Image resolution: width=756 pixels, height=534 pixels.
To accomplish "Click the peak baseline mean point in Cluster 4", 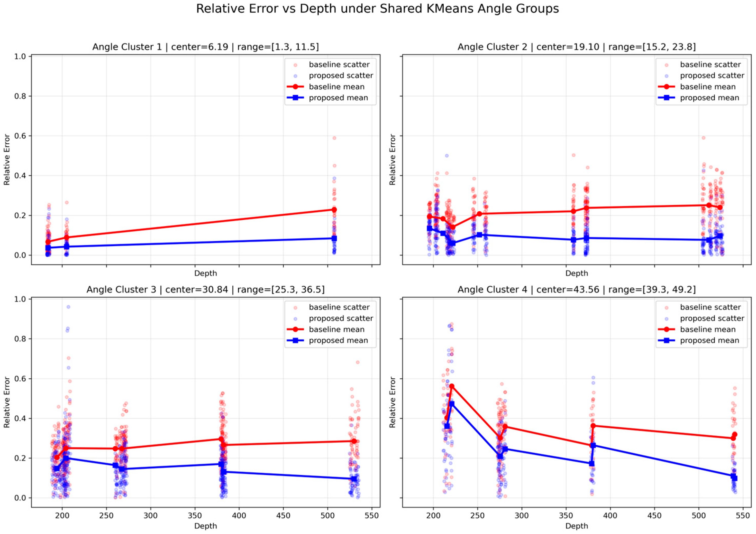I will pos(452,386).
